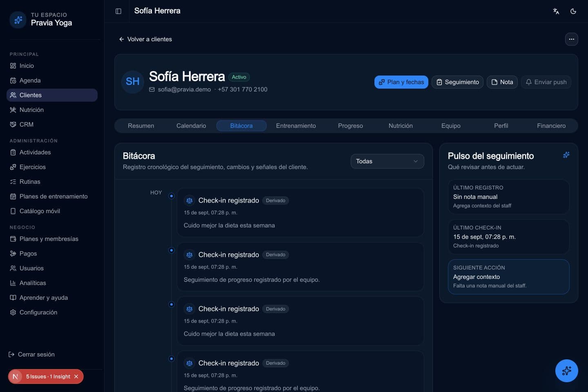Open Pagos in the sidebar

click(52, 254)
